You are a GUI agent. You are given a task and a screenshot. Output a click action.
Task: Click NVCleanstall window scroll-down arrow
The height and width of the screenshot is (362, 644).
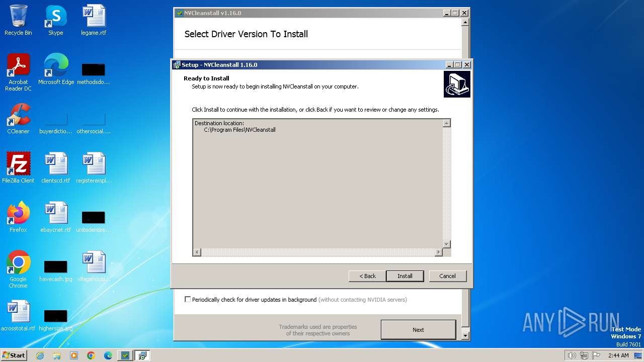click(x=465, y=336)
